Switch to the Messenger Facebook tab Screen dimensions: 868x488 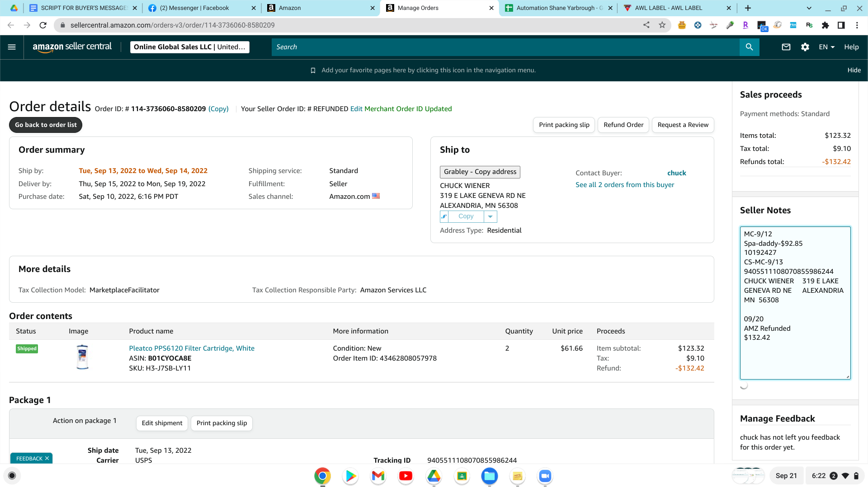(x=202, y=8)
